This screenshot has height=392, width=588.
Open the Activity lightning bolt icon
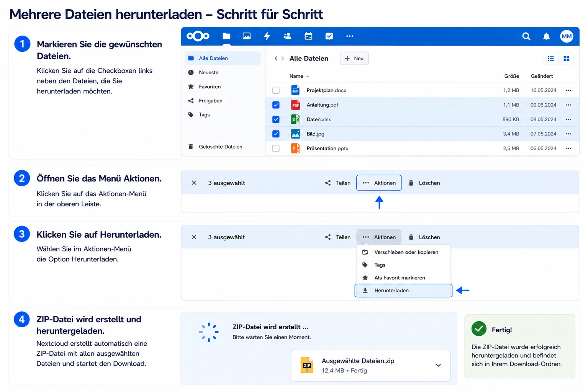[267, 36]
